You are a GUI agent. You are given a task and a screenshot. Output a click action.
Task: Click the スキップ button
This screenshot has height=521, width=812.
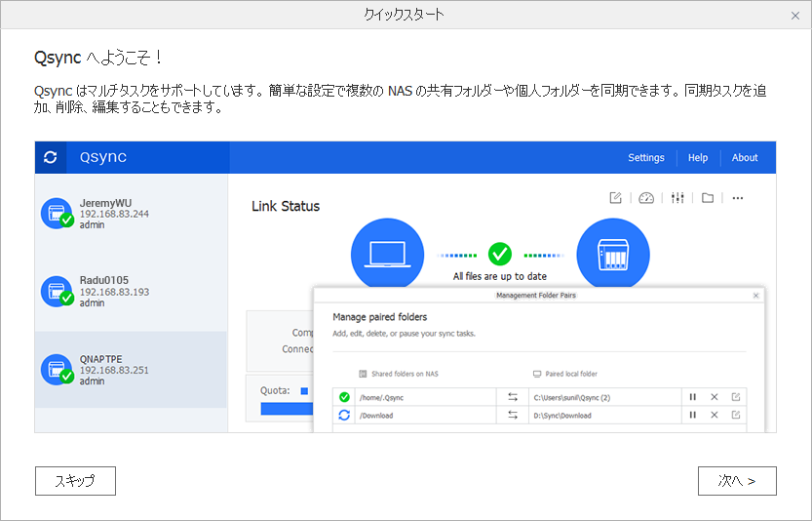(x=75, y=481)
